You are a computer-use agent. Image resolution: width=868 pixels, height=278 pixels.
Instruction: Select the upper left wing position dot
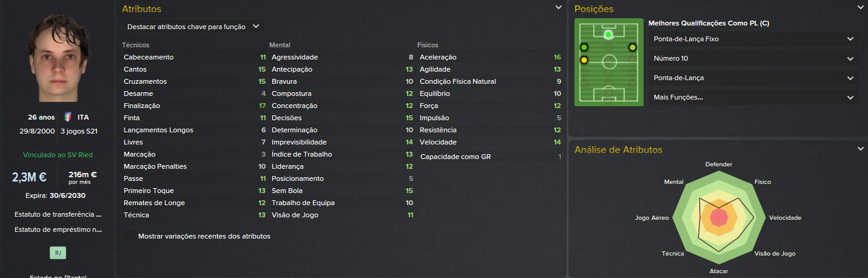584,47
